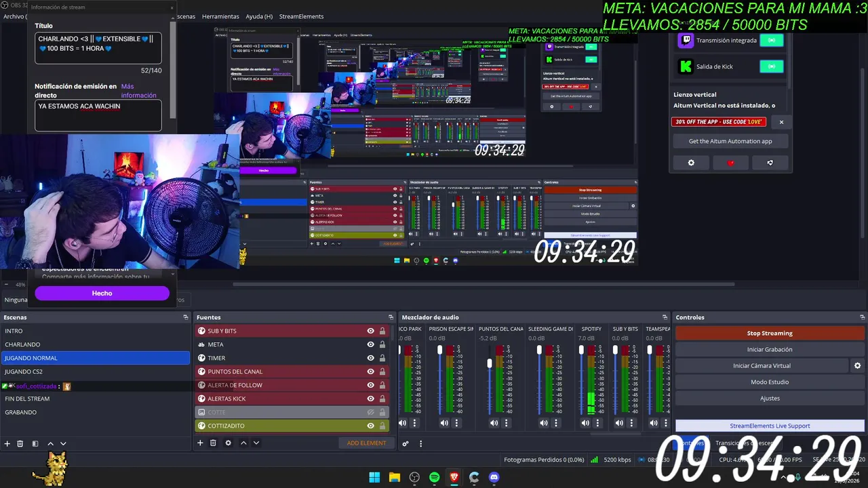Hide the COTTIZADITO source
This screenshot has height=488, width=868.
(370, 426)
